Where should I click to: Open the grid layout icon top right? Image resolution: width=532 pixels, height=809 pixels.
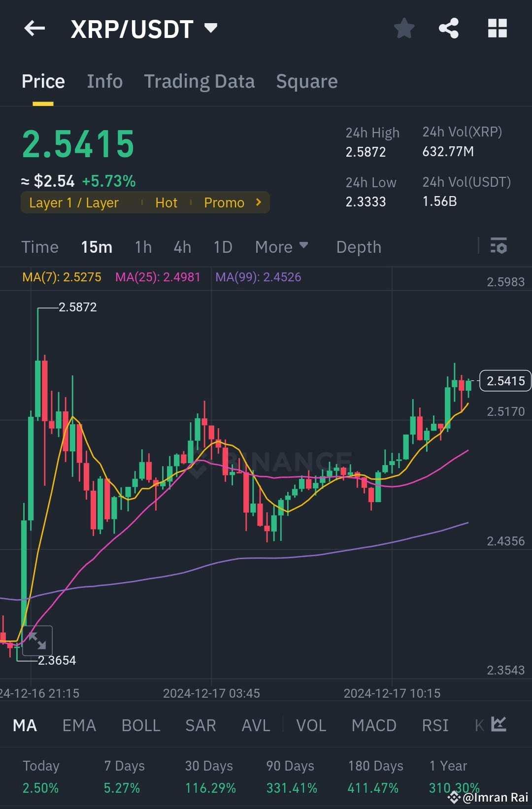[x=497, y=28]
